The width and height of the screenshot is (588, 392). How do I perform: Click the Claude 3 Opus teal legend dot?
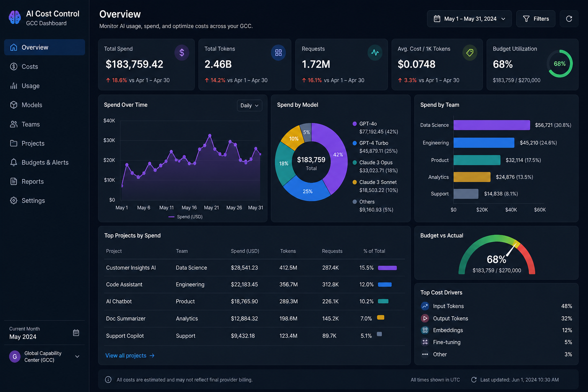354,162
